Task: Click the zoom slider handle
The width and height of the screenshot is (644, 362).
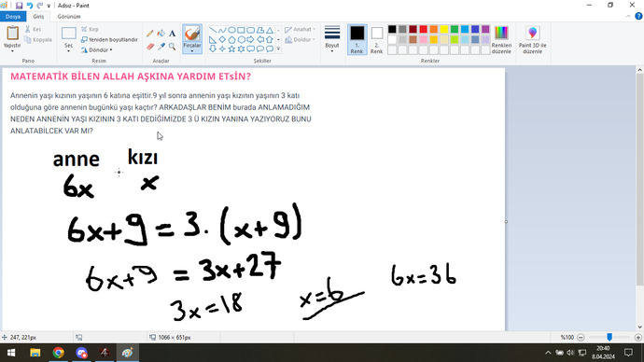Action: click(609, 337)
